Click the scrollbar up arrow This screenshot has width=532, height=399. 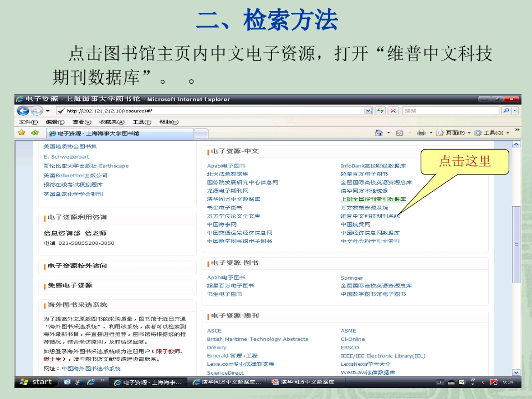point(516,144)
